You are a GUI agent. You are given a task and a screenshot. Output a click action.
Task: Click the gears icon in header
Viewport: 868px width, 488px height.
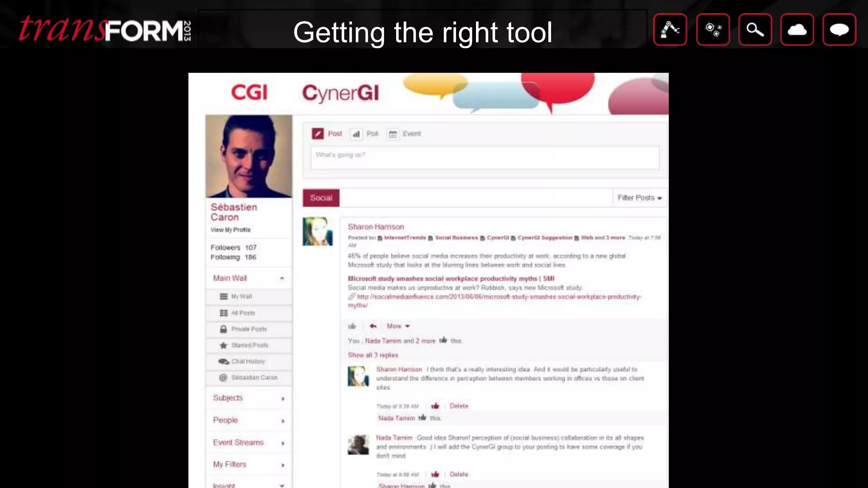[713, 30]
